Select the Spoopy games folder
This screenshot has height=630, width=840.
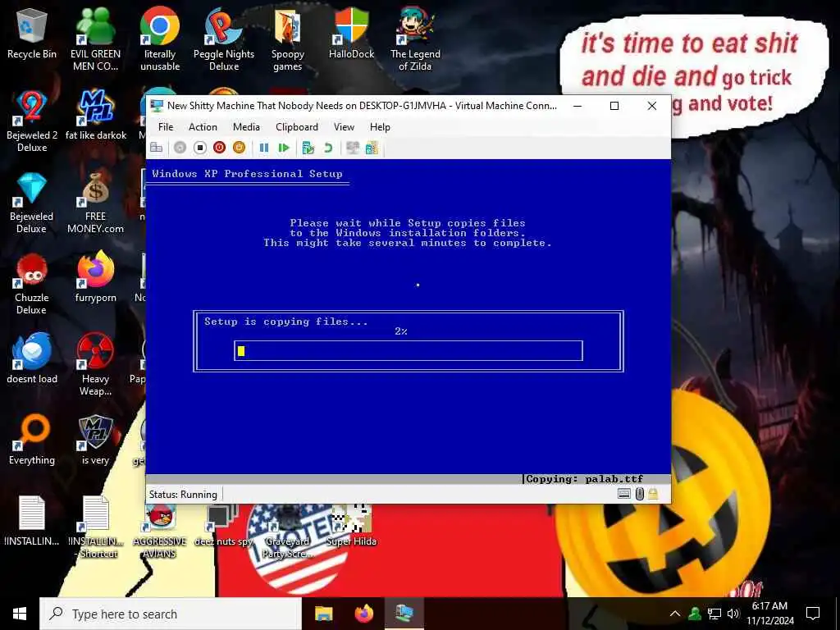[x=288, y=39]
